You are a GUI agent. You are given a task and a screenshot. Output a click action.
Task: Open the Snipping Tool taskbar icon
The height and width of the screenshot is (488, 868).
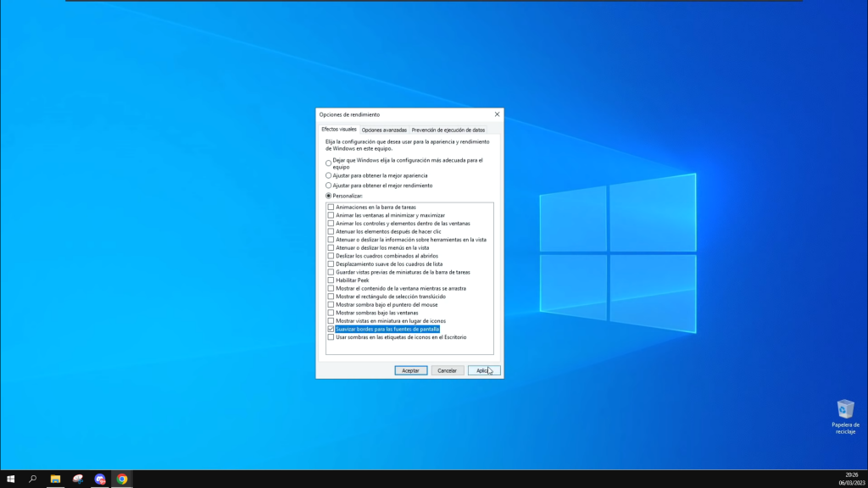[78, 479]
